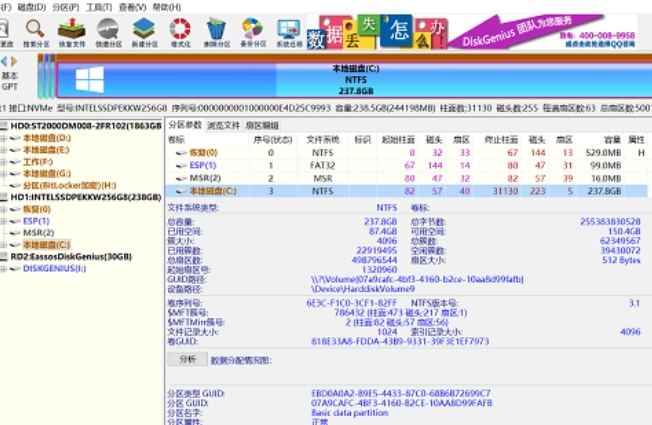Screen dimensions: 652x425
Task: Click drive icon beside 工作(F:) in tree
Action: click(x=15, y=162)
